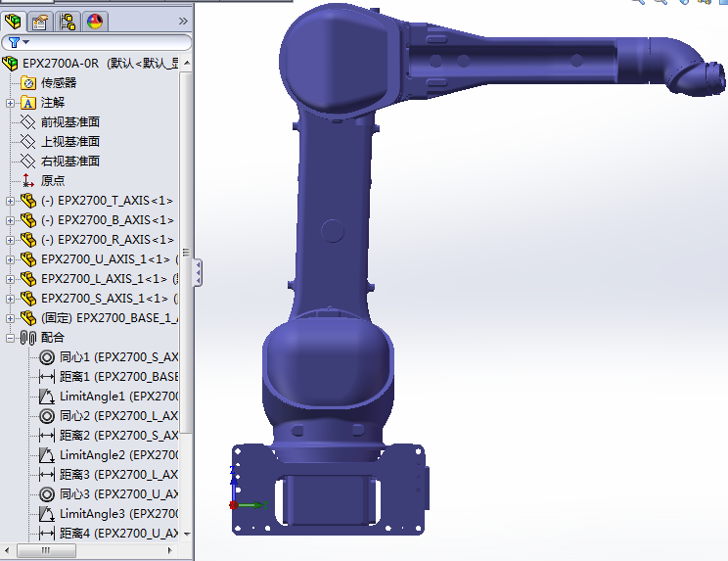This screenshot has height=561, width=728.
Task: Click the EPX2700_U_AXIS_1<1> part icon
Action: [x=28, y=259]
